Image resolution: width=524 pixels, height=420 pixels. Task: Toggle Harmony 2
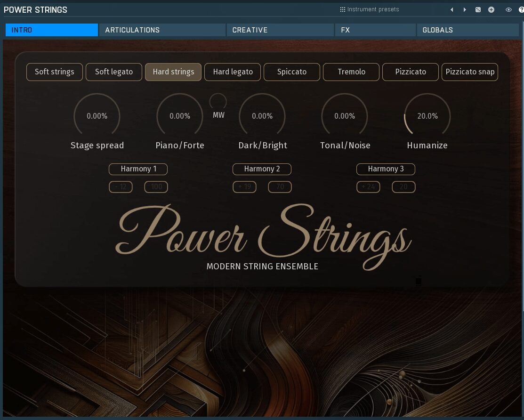(262, 169)
